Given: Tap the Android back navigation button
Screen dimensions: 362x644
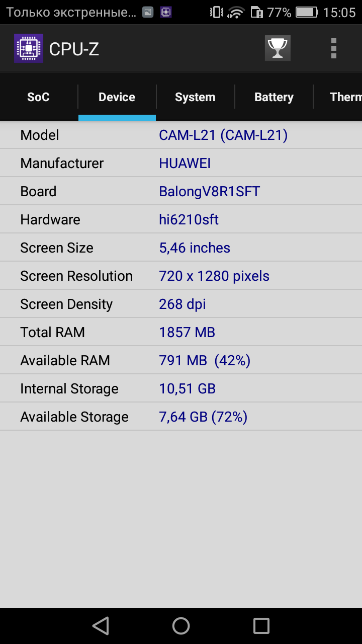Looking at the screenshot, I should coord(101,626).
